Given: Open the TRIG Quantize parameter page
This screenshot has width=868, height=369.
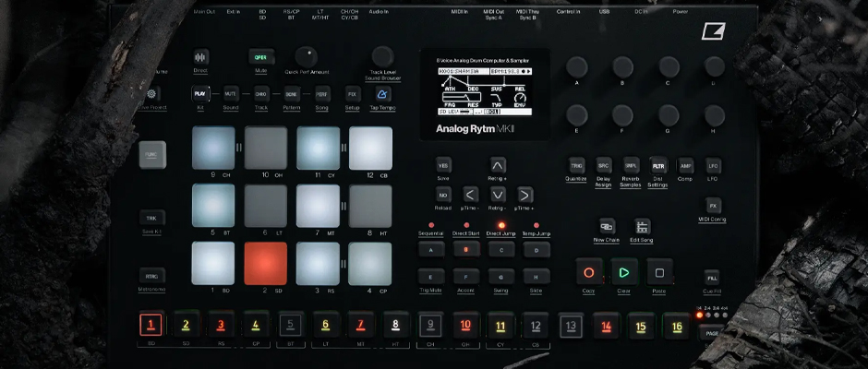Looking at the screenshot, I should click(x=576, y=165).
